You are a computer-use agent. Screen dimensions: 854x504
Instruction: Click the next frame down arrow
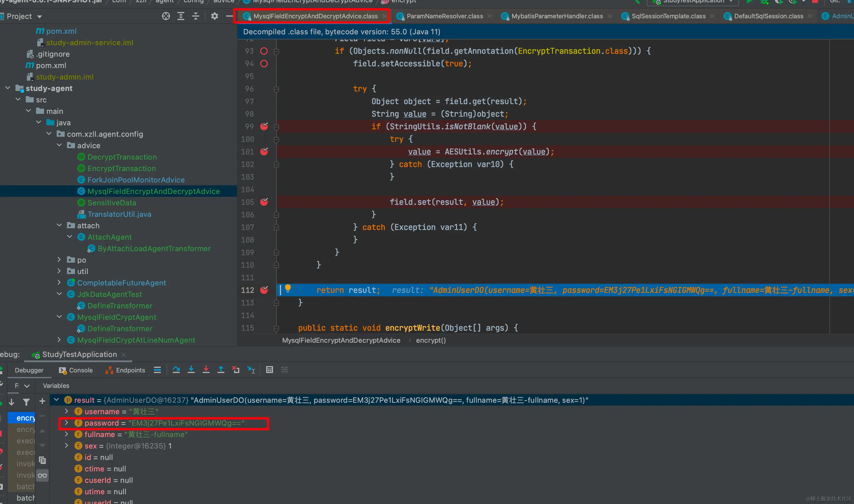pyautogui.click(x=11, y=402)
